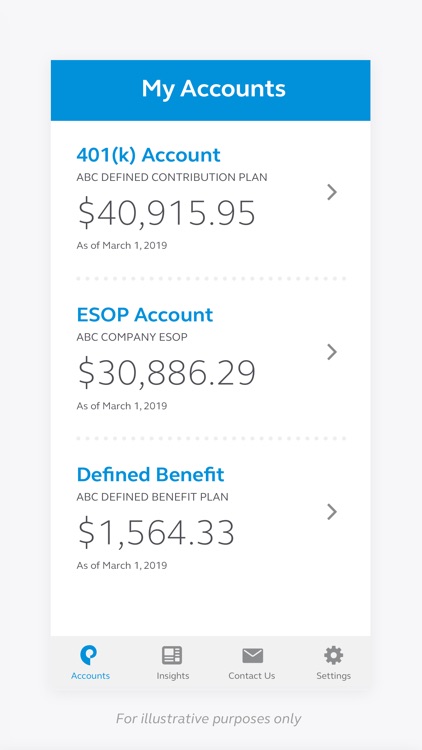Open the Defined Benefit heading link

[150, 474]
